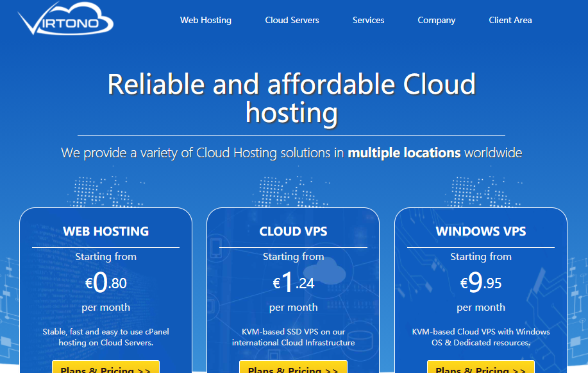Select the CLOUD VPS card title
The width and height of the screenshot is (588, 373).
coord(293,231)
